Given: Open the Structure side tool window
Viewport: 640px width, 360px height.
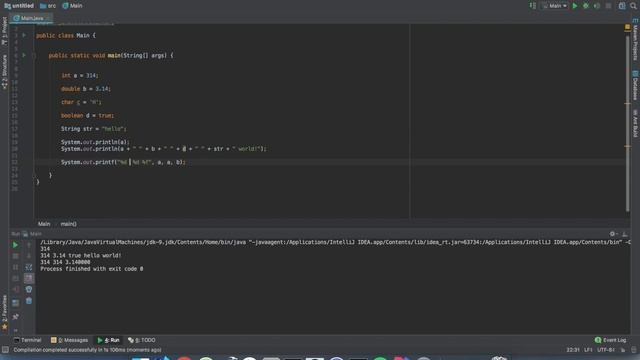Looking at the screenshot, I should pos(4,72).
